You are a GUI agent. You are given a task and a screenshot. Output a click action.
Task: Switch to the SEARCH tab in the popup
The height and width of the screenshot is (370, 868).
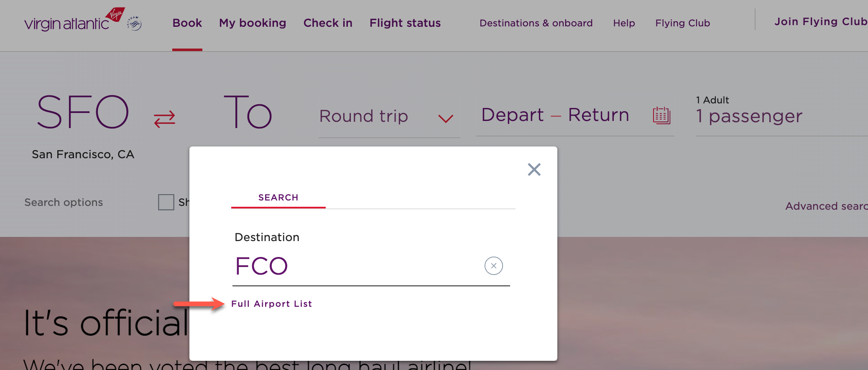(278, 197)
